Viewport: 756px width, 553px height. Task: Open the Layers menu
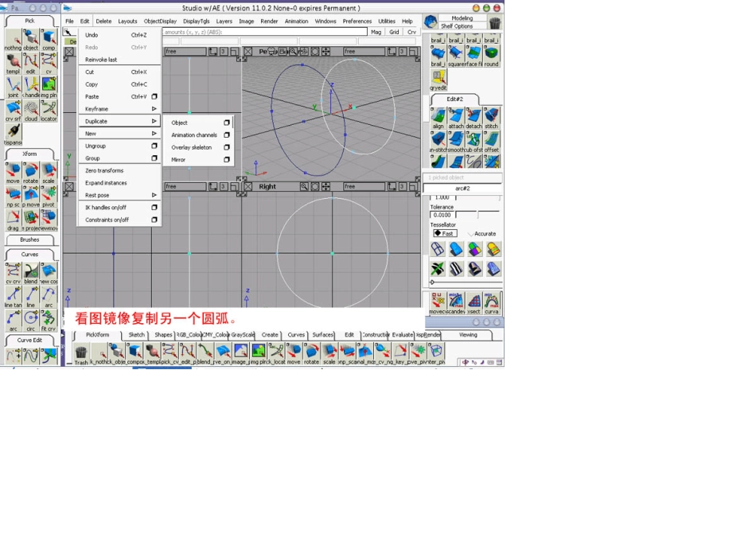[224, 21]
